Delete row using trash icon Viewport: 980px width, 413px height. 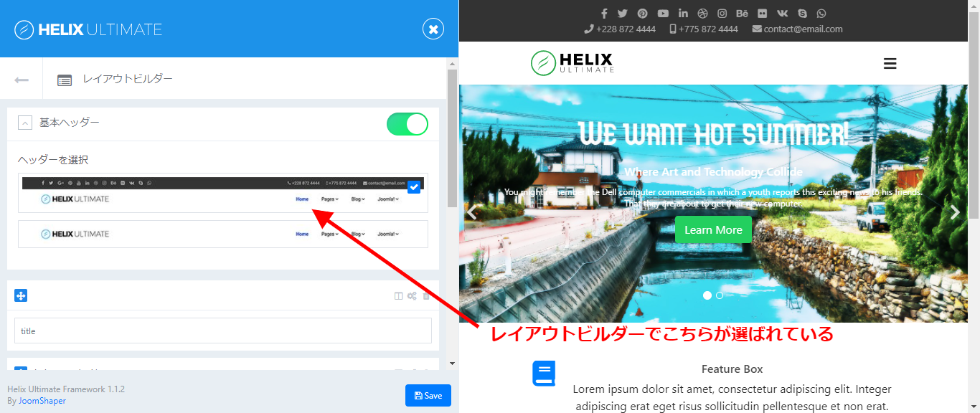point(426,296)
